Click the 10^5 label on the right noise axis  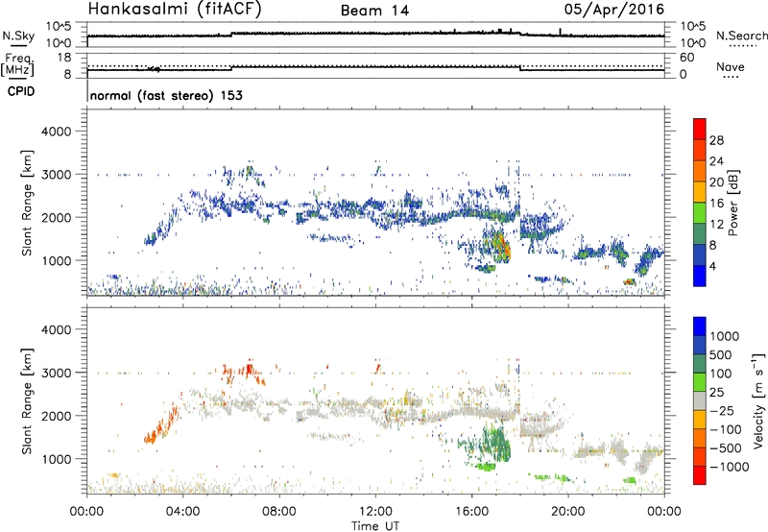tap(692, 26)
